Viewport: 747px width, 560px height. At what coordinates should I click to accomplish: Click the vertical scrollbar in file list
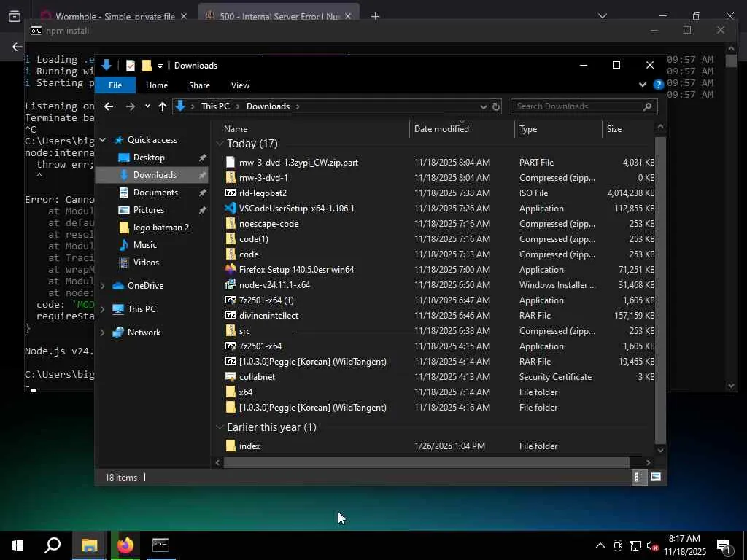[x=660, y=290]
